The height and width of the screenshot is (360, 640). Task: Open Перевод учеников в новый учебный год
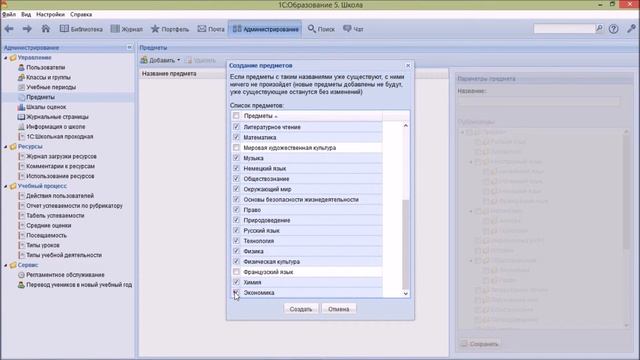(x=79, y=285)
